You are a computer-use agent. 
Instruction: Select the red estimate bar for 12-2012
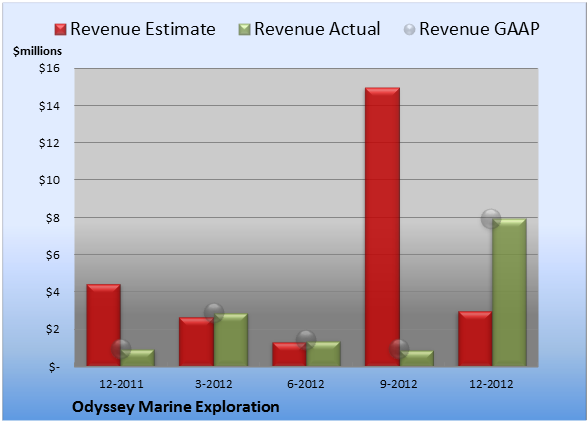pyautogui.click(x=475, y=339)
